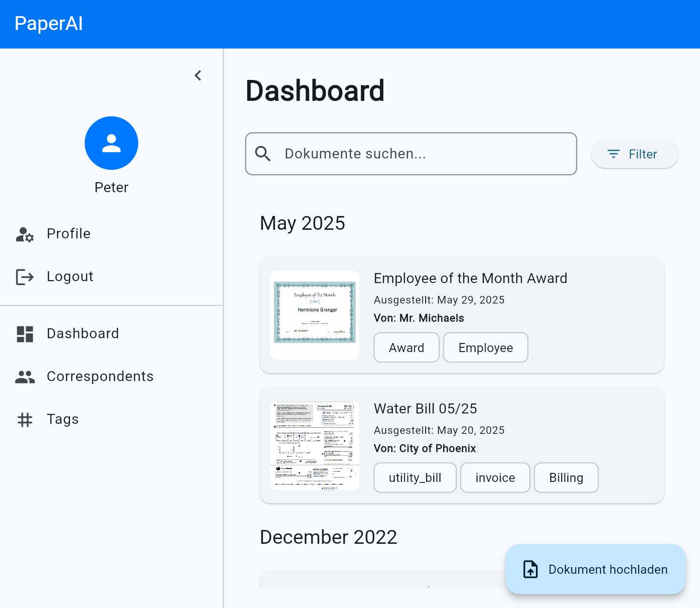Open the Profile menu item
This screenshot has width=700, height=608.
(x=68, y=234)
